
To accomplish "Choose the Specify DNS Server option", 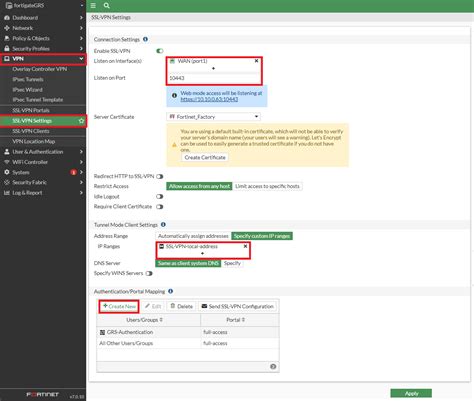I will pos(232,263).
